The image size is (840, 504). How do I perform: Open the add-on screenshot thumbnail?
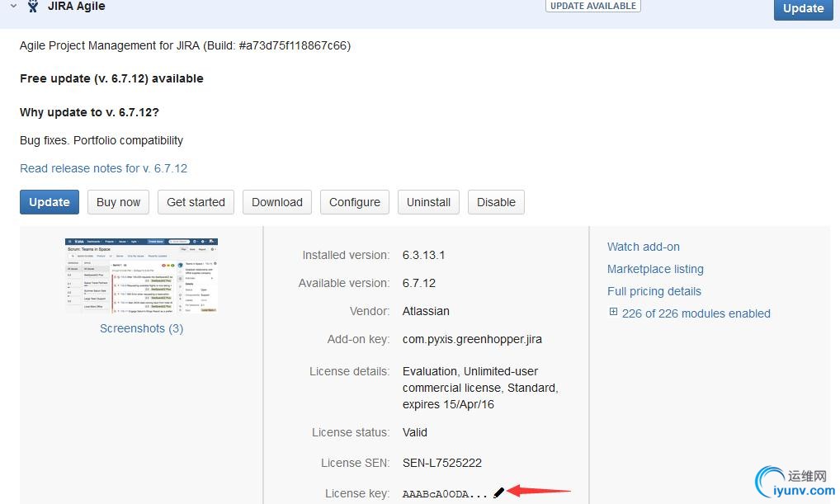(x=141, y=276)
